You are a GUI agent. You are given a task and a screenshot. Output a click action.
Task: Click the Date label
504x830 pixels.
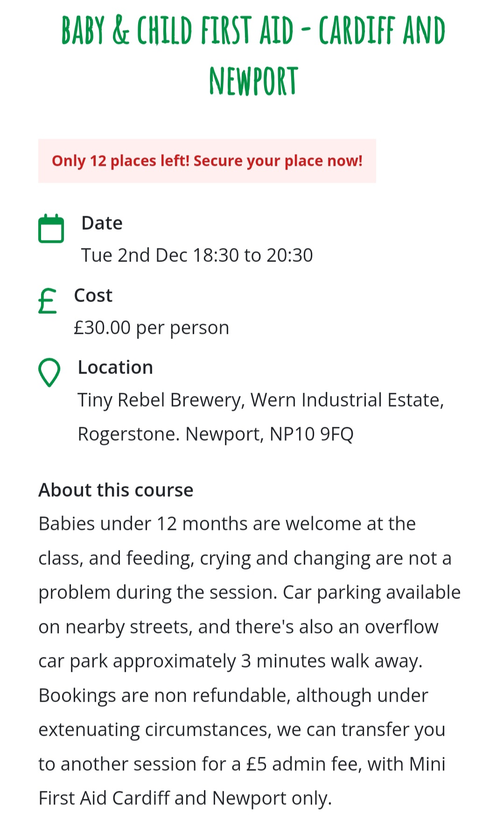[102, 223]
